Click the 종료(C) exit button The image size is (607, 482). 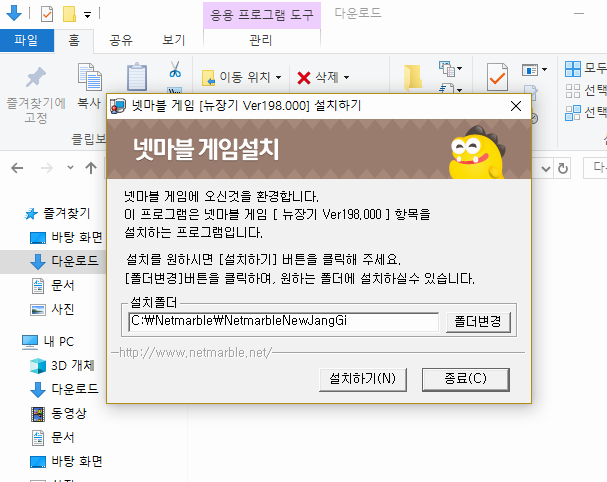(465, 379)
